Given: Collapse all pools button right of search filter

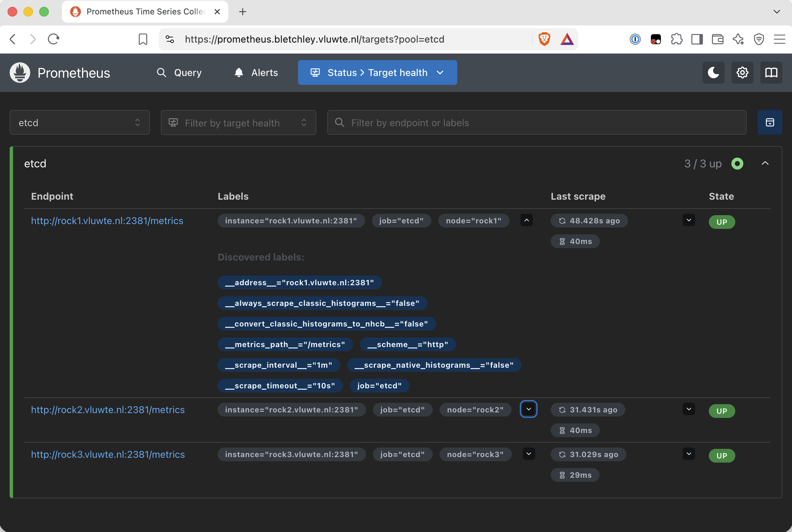Looking at the screenshot, I should click(x=770, y=122).
